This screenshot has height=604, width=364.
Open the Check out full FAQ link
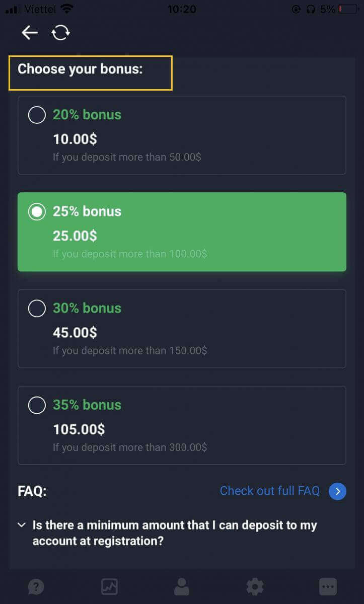[x=269, y=491]
